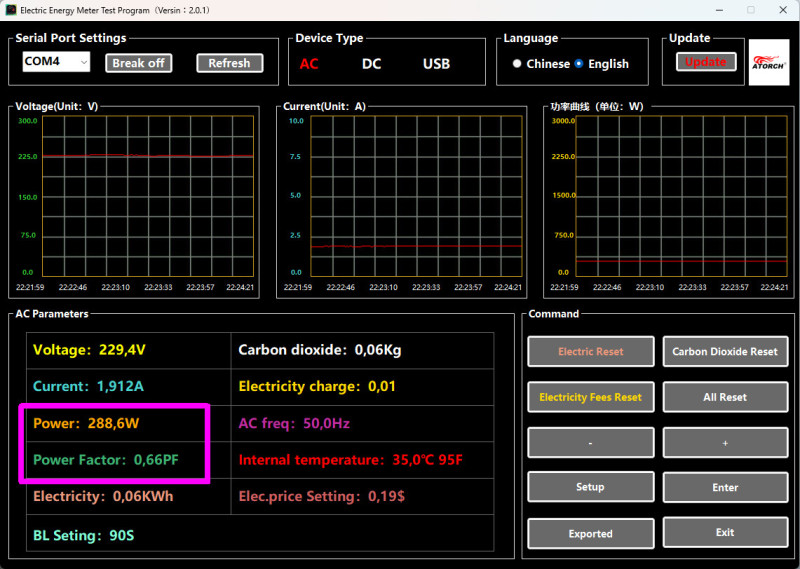
Task: Open the COM4 serial port dropdown
Action: (55, 62)
